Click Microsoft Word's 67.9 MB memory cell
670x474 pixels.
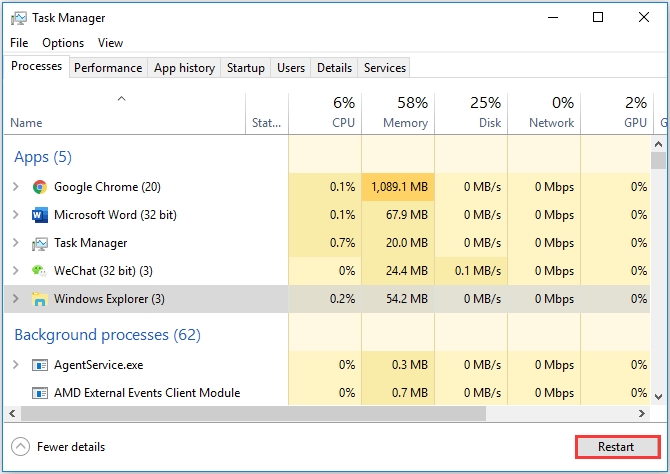(x=398, y=215)
